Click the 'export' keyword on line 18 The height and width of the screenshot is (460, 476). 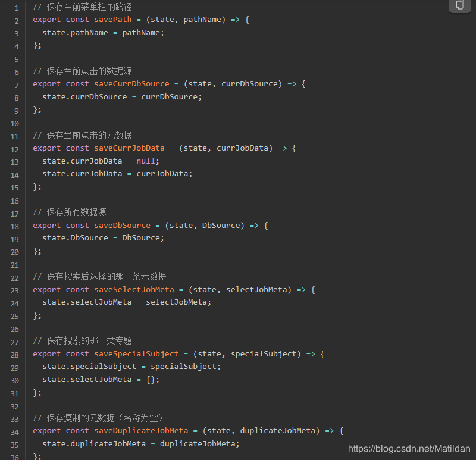(x=47, y=226)
